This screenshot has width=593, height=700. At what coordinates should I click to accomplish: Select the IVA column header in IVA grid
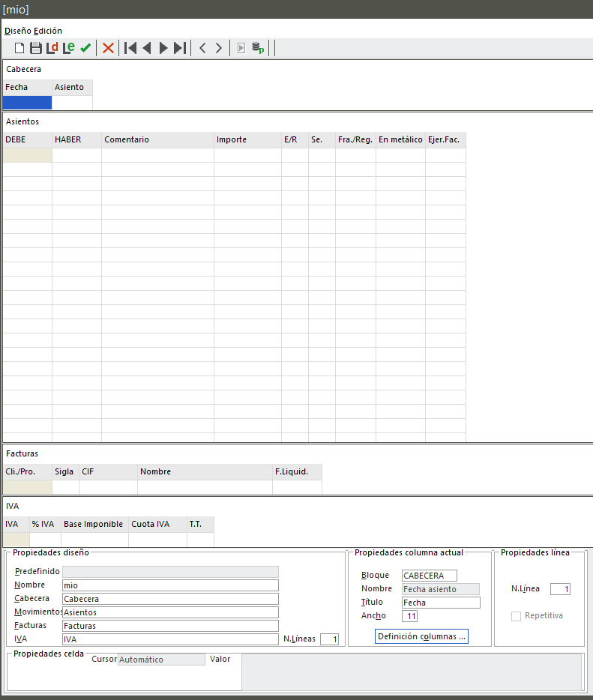coord(16,524)
